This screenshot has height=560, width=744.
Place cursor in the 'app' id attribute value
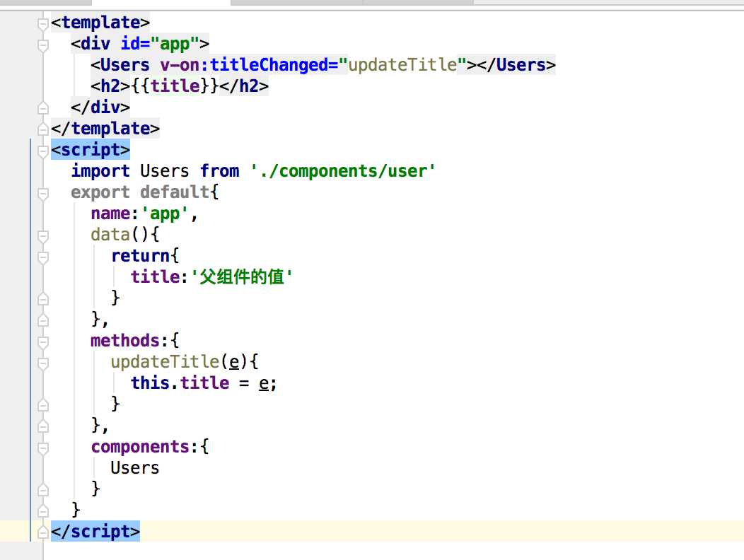pos(174,44)
